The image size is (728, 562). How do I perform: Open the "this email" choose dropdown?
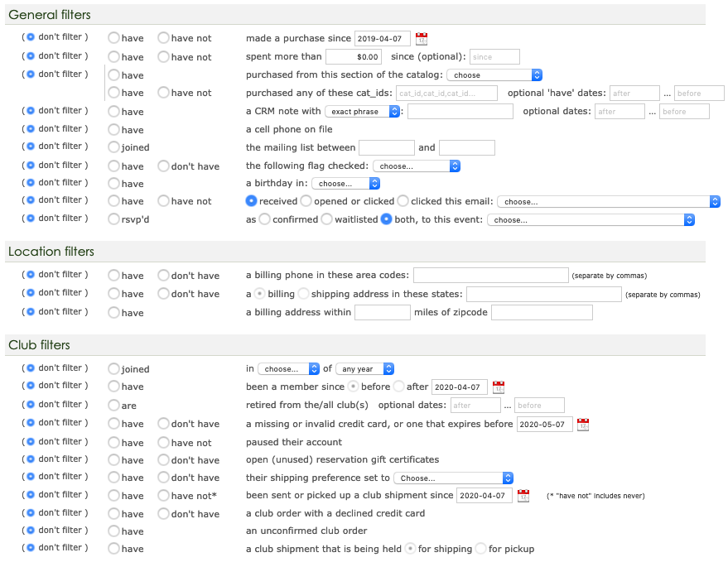point(609,202)
